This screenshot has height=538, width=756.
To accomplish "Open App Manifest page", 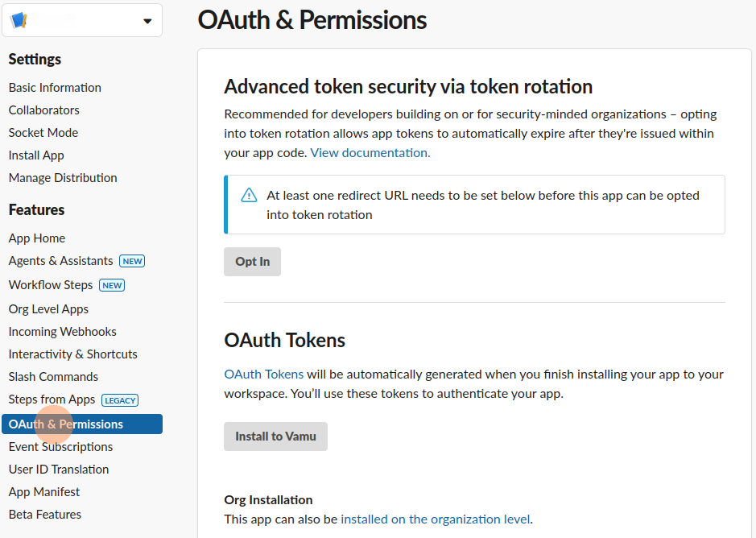I will point(44,492).
